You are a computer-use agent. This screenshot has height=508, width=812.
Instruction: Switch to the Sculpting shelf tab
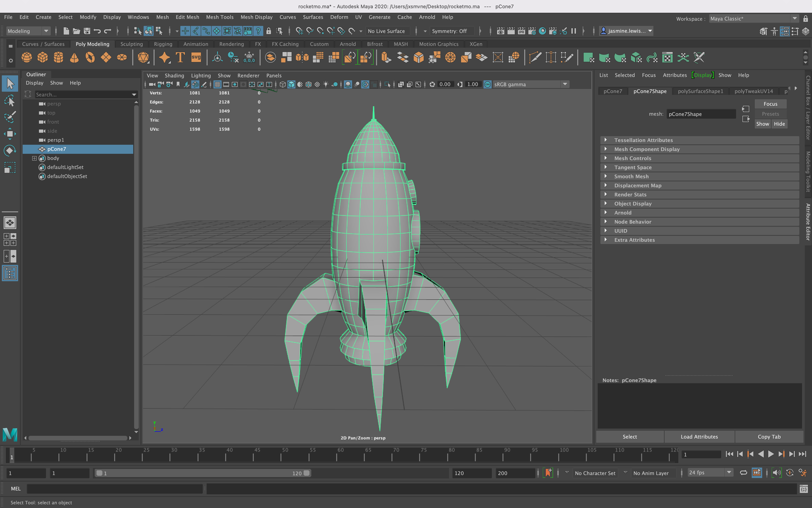tap(131, 44)
